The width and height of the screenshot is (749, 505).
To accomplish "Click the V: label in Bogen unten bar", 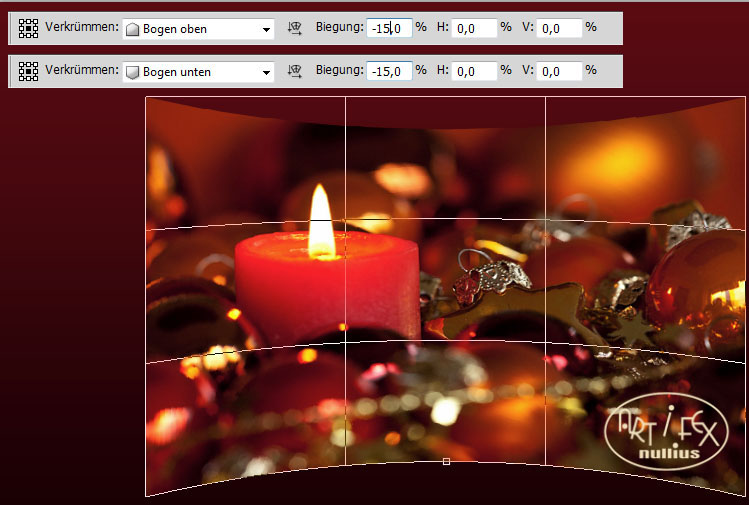I will click(527, 70).
